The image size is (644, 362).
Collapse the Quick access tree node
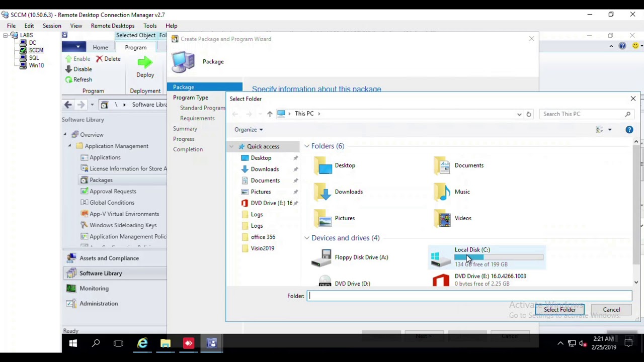point(231,146)
